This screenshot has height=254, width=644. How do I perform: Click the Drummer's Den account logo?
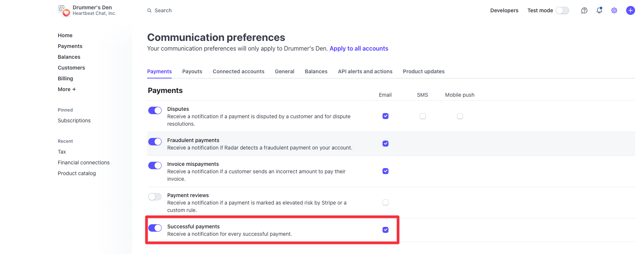pos(64,10)
